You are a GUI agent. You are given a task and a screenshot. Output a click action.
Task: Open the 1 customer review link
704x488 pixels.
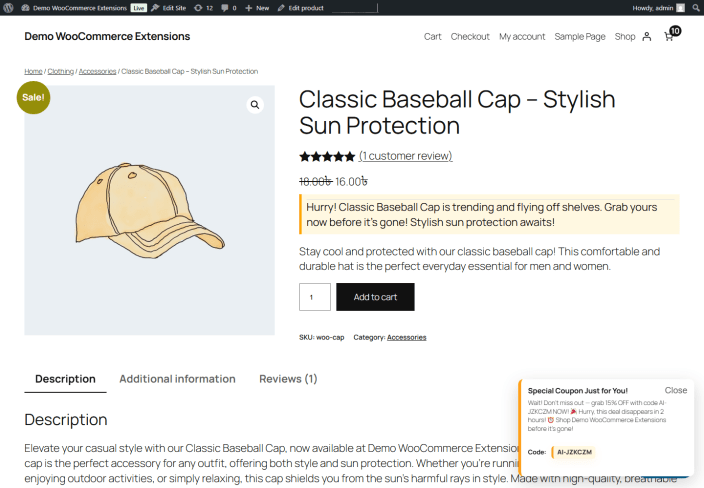405,156
